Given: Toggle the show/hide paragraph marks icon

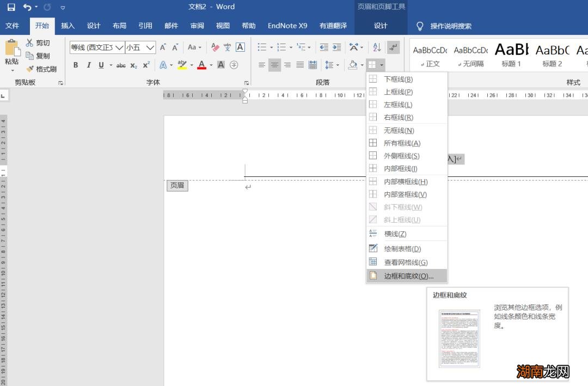Looking at the screenshot, I should 393,47.
